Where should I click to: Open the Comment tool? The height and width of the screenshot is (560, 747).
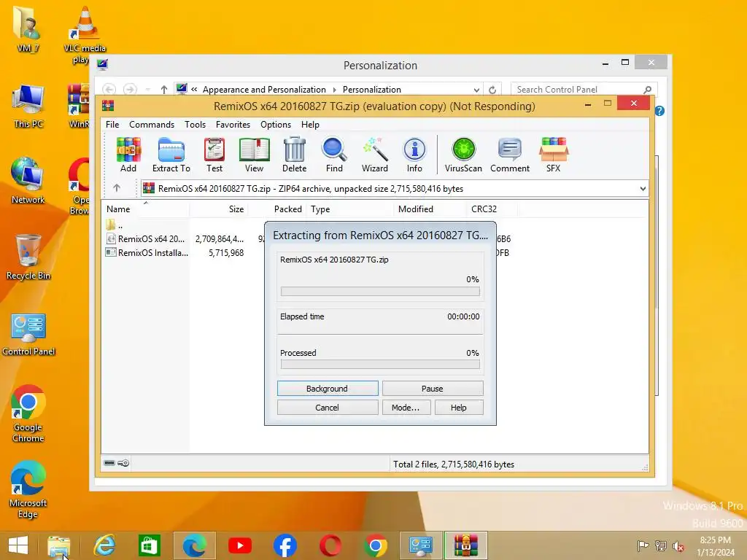(510, 155)
